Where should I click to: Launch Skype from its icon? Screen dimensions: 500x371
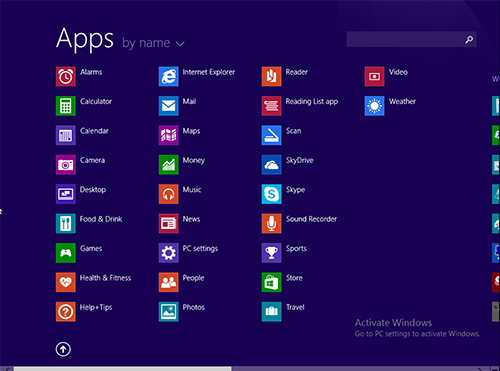(271, 194)
